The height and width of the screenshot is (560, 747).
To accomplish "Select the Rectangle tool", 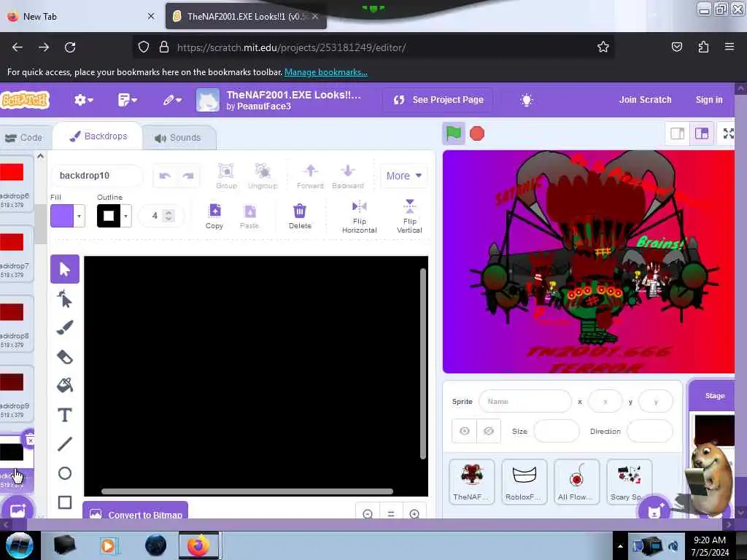I will 65,502.
